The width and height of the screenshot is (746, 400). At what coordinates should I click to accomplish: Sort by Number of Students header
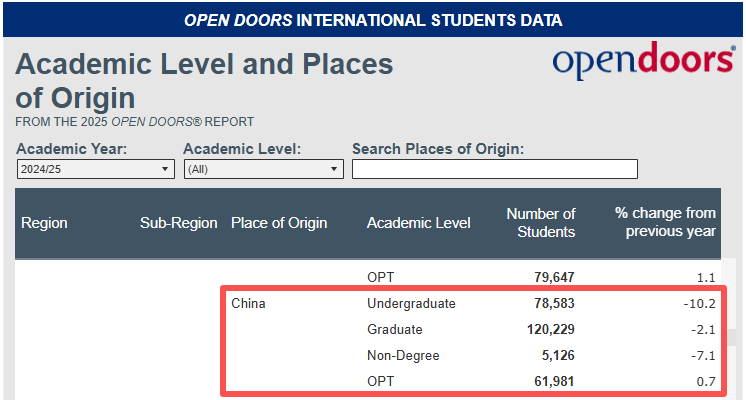(x=540, y=223)
